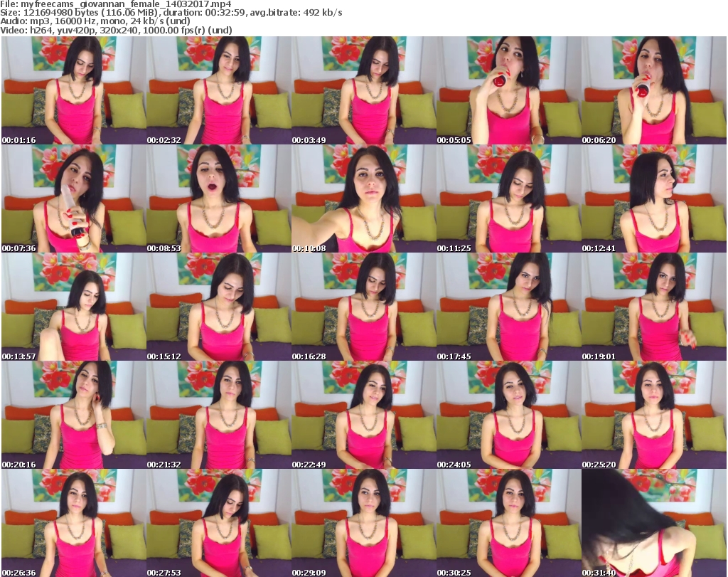Viewport: 728px width, 577px height.
Task: Click the thumbnail stamped 00:06:20
Action: click(x=654, y=90)
